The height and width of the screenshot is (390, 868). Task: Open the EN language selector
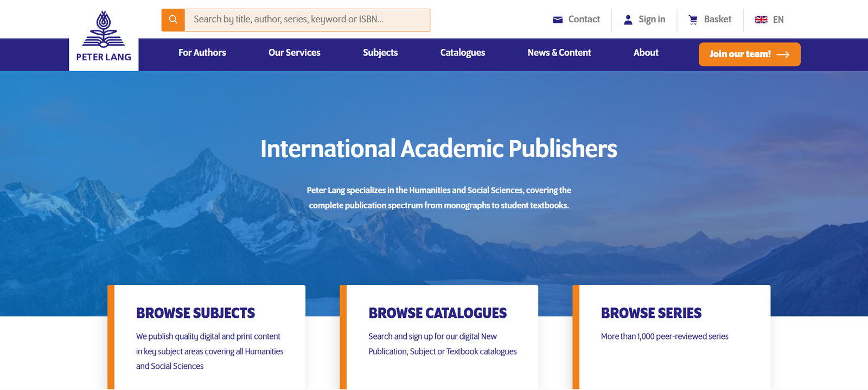778,20
